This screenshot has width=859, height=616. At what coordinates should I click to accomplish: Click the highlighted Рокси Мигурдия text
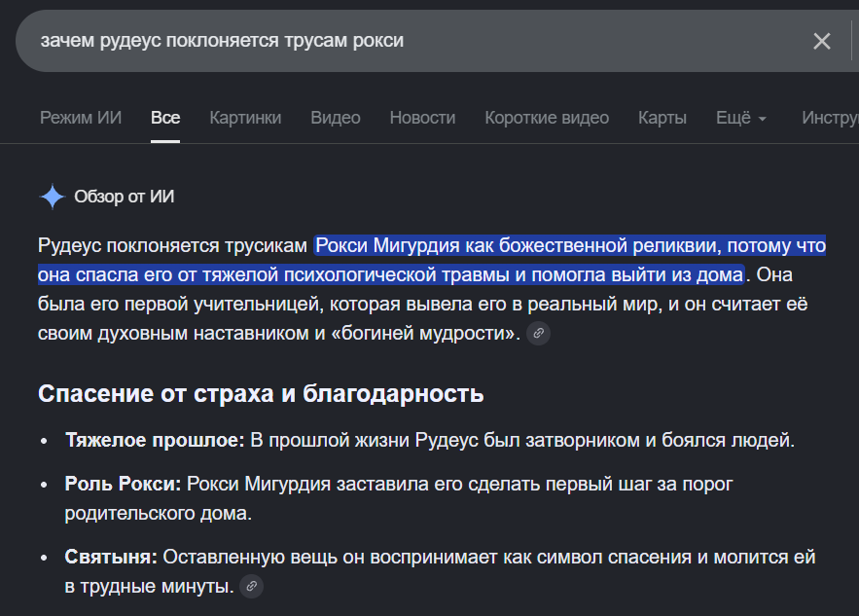pos(387,245)
